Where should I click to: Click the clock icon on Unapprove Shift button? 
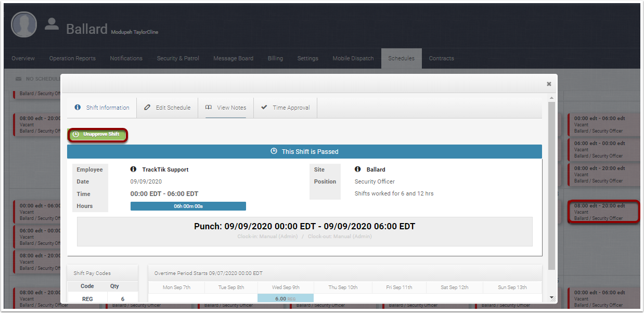point(76,134)
